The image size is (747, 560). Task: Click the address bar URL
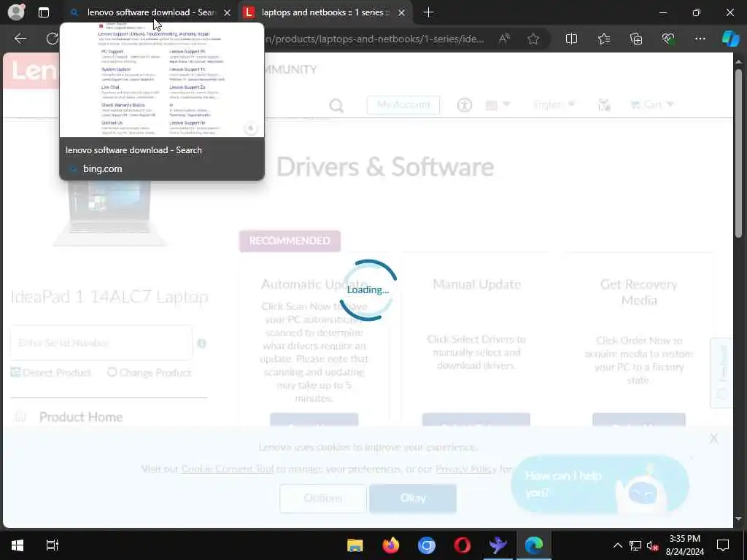click(x=374, y=39)
